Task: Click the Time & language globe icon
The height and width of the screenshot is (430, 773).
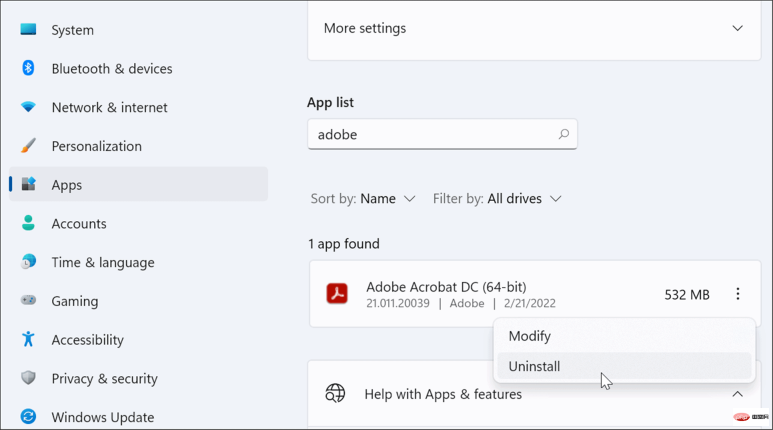Action: coord(28,261)
